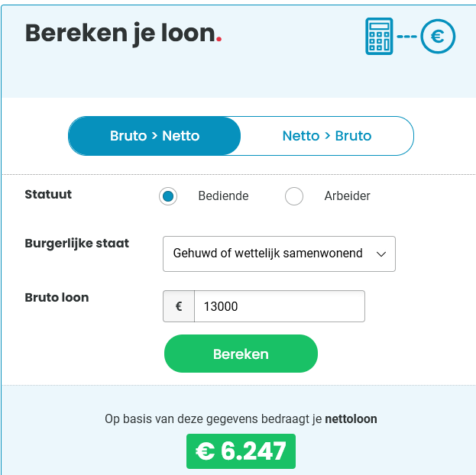Click the Bereken je loon heading
Screen dimensions: 476x475
click(x=123, y=34)
